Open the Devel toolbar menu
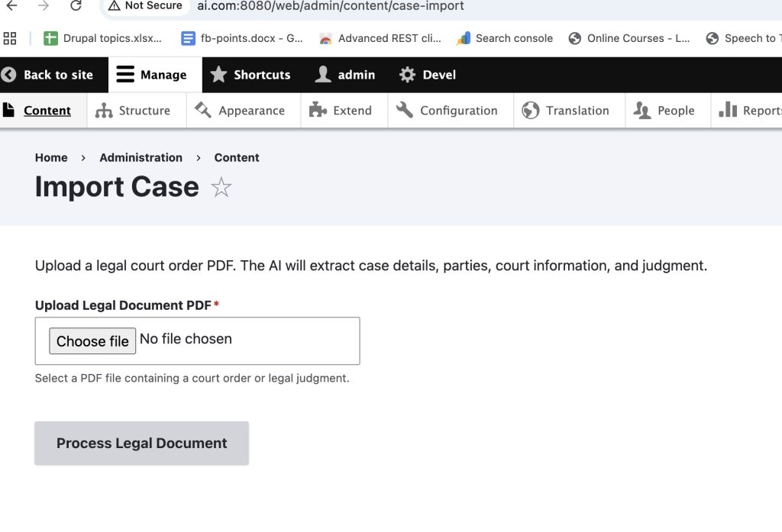Viewport: 782px width, 532px height. (x=428, y=75)
